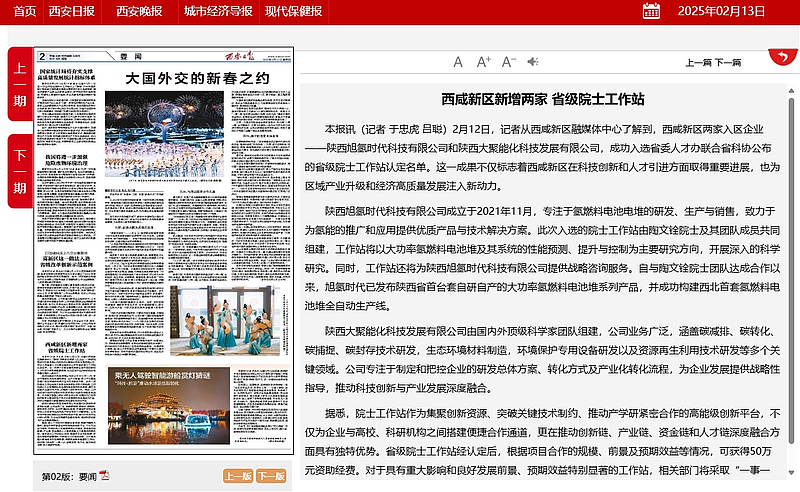Click the 2025年02月13日 date text

[721, 11]
